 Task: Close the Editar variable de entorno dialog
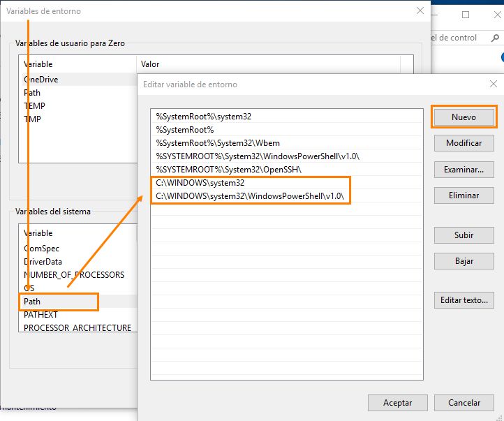(494, 84)
